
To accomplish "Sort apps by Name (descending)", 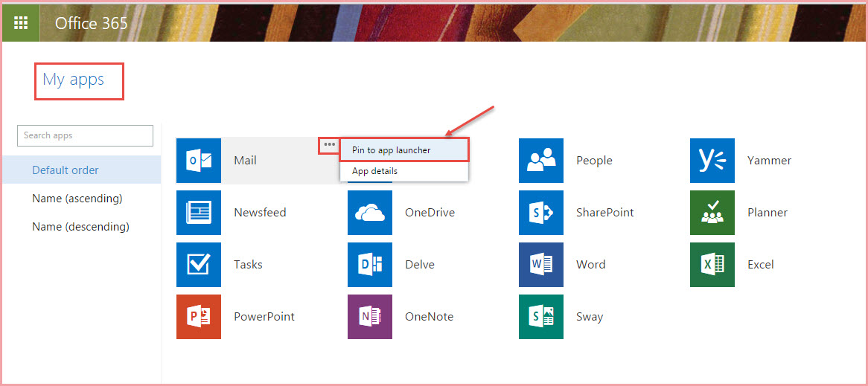I will [x=81, y=227].
